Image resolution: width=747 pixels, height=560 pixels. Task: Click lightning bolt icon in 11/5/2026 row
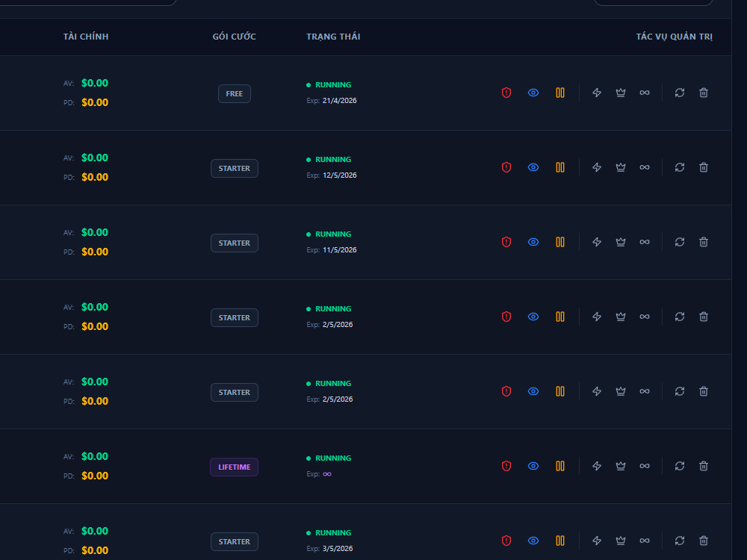pos(596,242)
